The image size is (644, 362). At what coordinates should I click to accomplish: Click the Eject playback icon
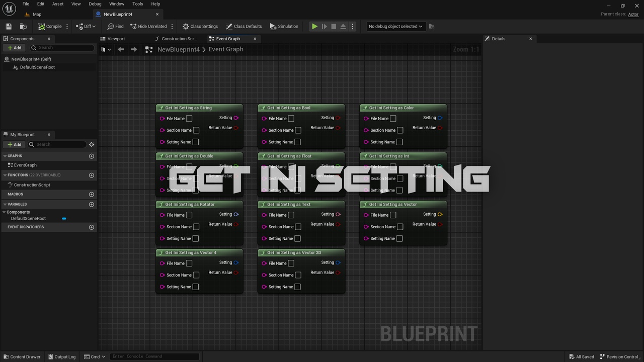point(343,26)
